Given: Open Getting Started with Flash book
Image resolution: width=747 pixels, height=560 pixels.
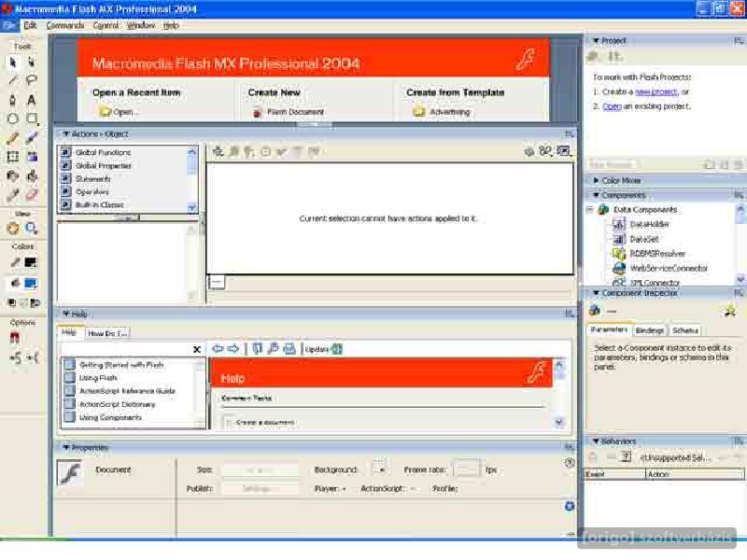Looking at the screenshot, I should pos(121,365).
